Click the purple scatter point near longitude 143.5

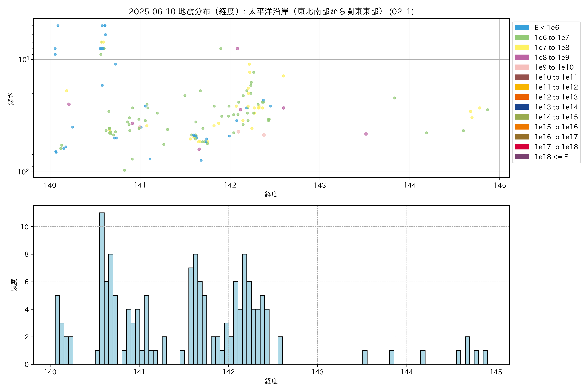click(366, 134)
